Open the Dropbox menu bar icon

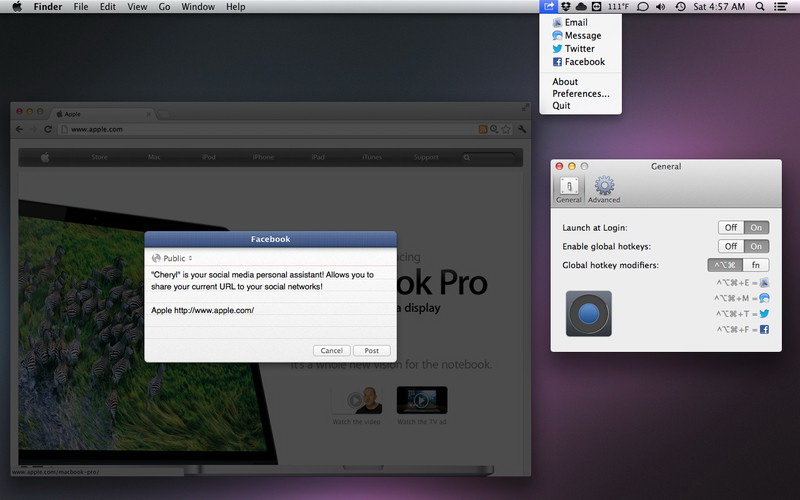pos(565,7)
